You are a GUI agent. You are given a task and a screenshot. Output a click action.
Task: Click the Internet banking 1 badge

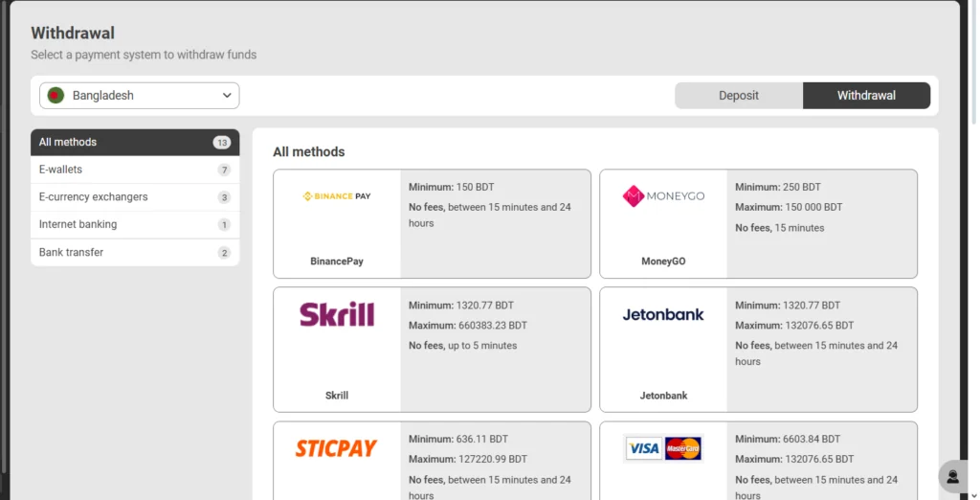(x=224, y=225)
